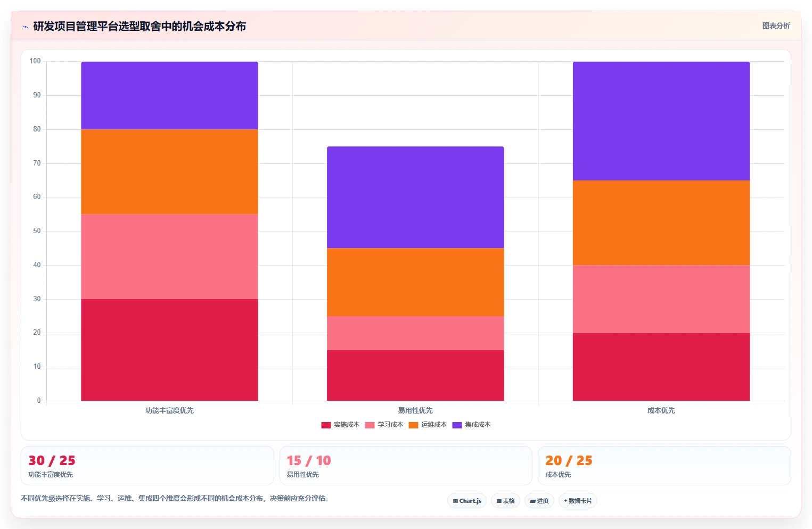Screen dimensions: 812x529
Task: Click the purple segment of 易用性优先 bar
Action: (x=415, y=197)
